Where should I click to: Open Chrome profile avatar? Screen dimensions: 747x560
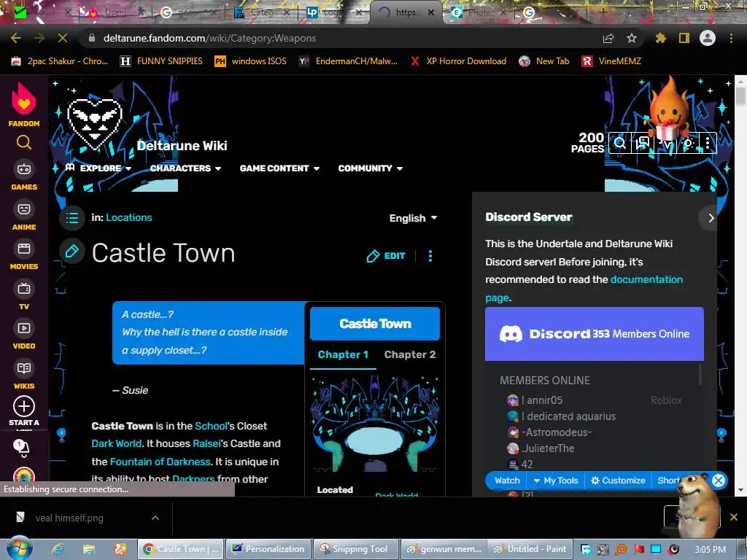coord(708,38)
